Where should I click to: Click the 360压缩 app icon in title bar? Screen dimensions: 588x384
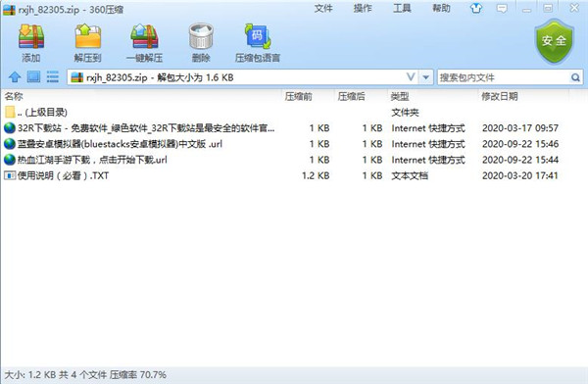pos(9,10)
